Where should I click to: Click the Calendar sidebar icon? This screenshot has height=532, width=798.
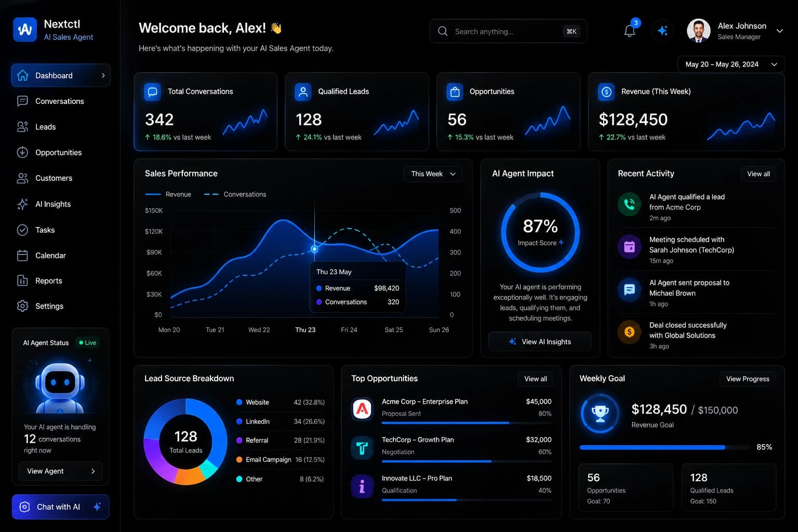click(22, 255)
